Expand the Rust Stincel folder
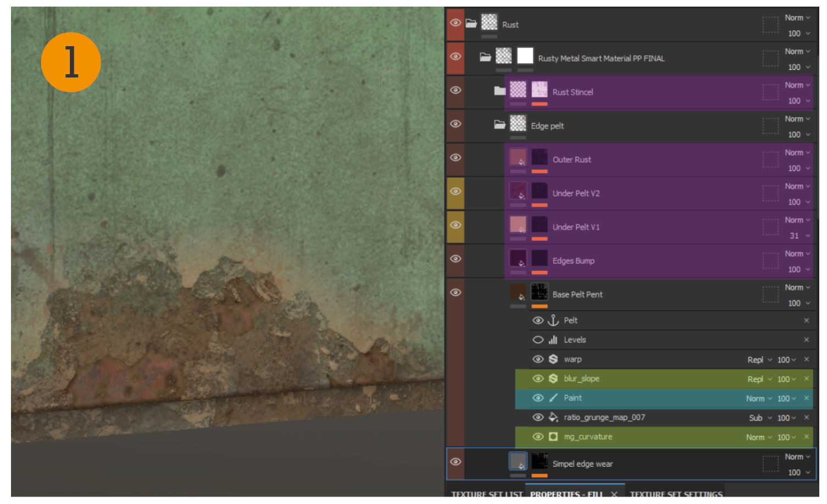 tap(499, 91)
